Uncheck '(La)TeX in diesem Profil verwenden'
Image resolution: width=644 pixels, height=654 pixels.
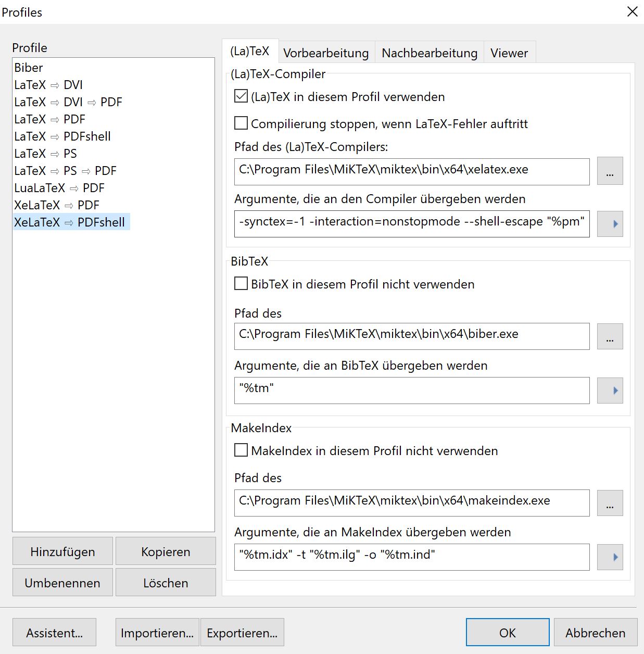pos(241,96)
